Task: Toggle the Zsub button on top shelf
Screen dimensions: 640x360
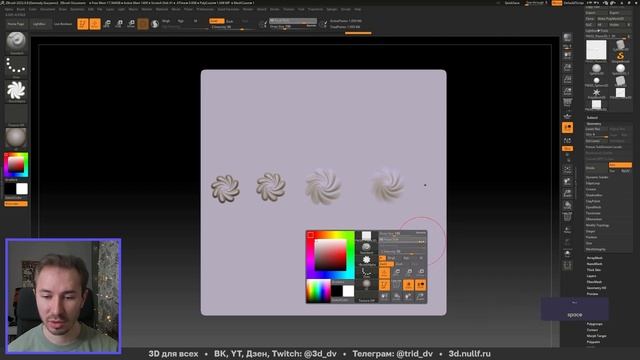Action: point(230,21)
